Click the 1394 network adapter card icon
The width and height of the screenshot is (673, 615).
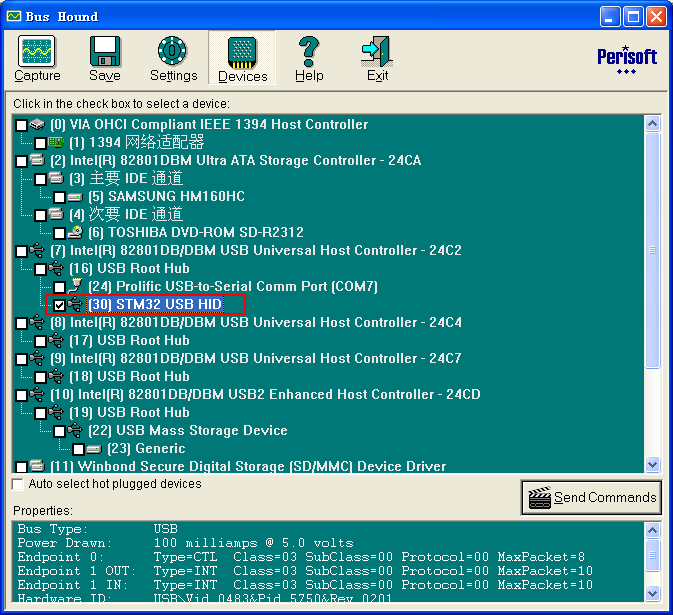[x=56, y=142]
